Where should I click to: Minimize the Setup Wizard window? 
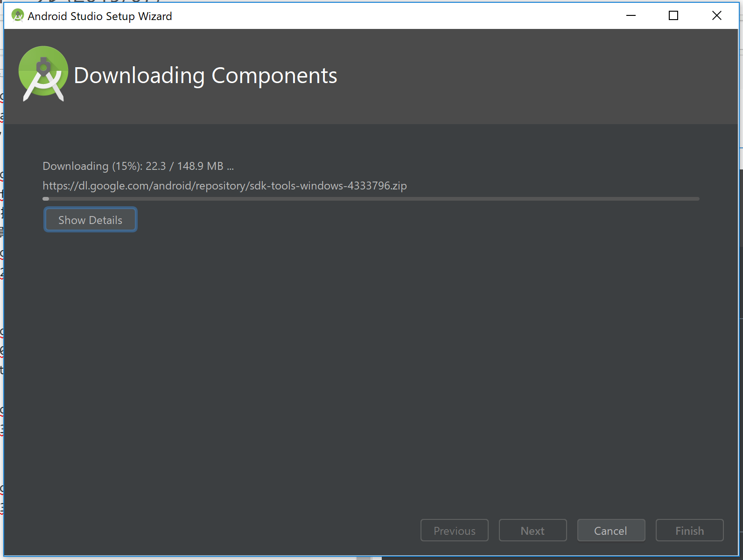631,15
